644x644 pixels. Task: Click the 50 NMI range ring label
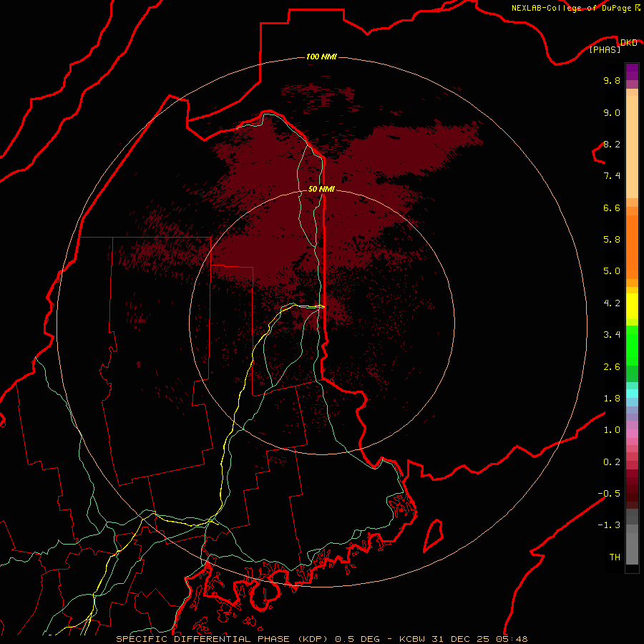tap(321, 189)
